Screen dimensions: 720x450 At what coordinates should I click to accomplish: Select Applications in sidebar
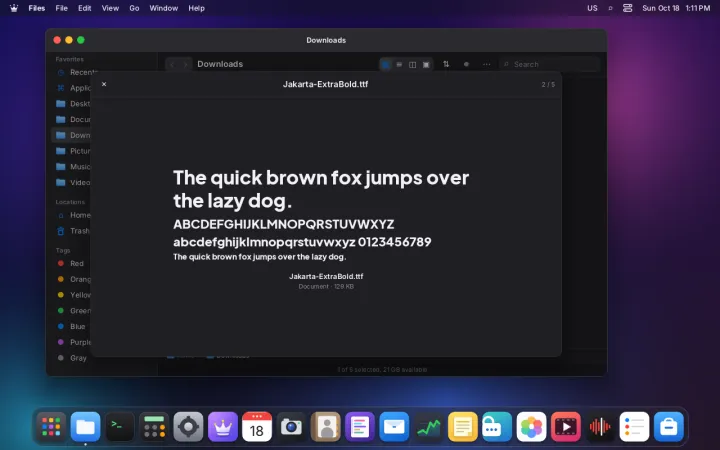tap(73, 88)
